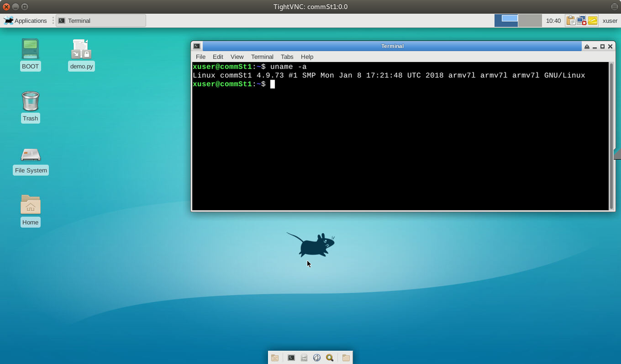Roll up the Terminal window (shade button)

pos(587,47)
